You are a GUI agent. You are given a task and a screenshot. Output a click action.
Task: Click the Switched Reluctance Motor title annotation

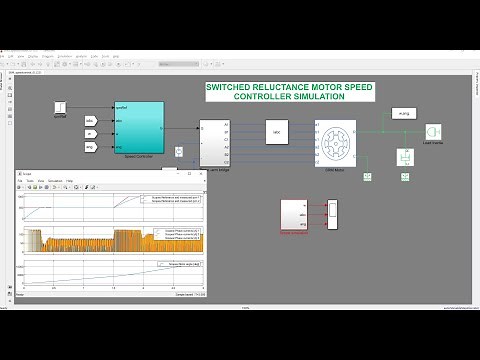pyautogui.click(x=290, y=92)
